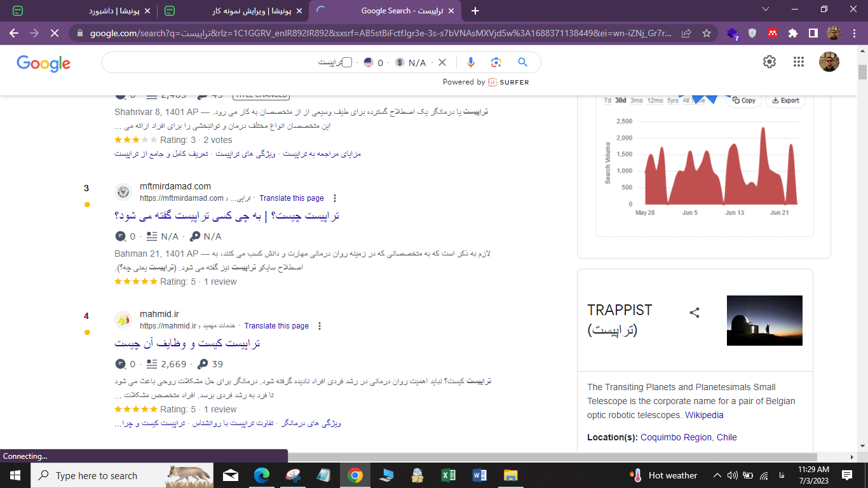Image resolution: width=868 pixels, height=488 pixels.
Task: Toggle Chrome side panel
Action: 813,33
